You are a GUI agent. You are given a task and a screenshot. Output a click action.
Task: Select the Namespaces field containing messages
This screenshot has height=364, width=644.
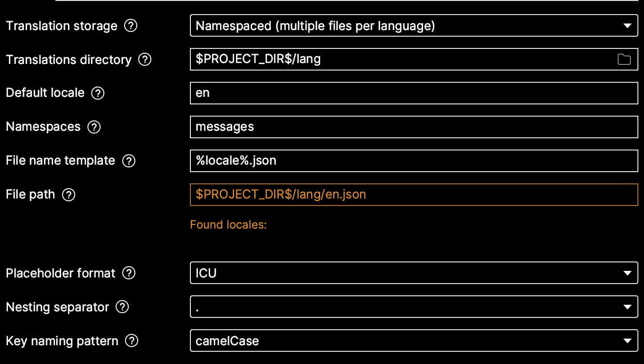point(376,127)
